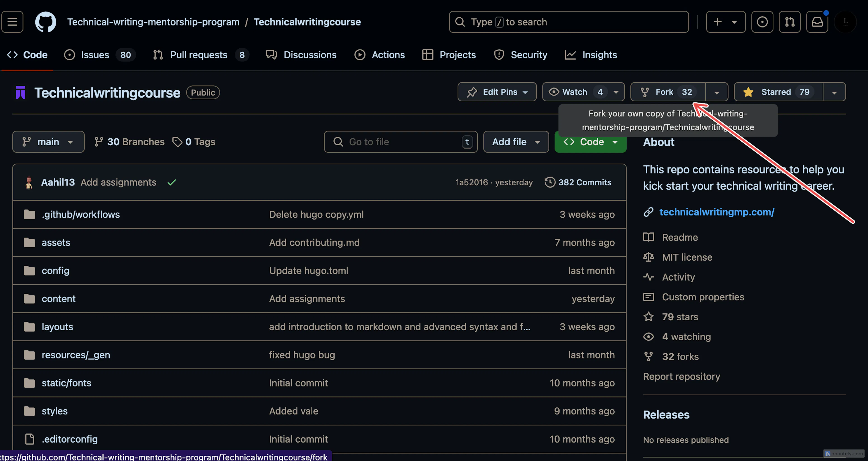The height and width of the screenshot is (461, 868).
Task: Open the 4 watching link
Action: tap(686, 337)
